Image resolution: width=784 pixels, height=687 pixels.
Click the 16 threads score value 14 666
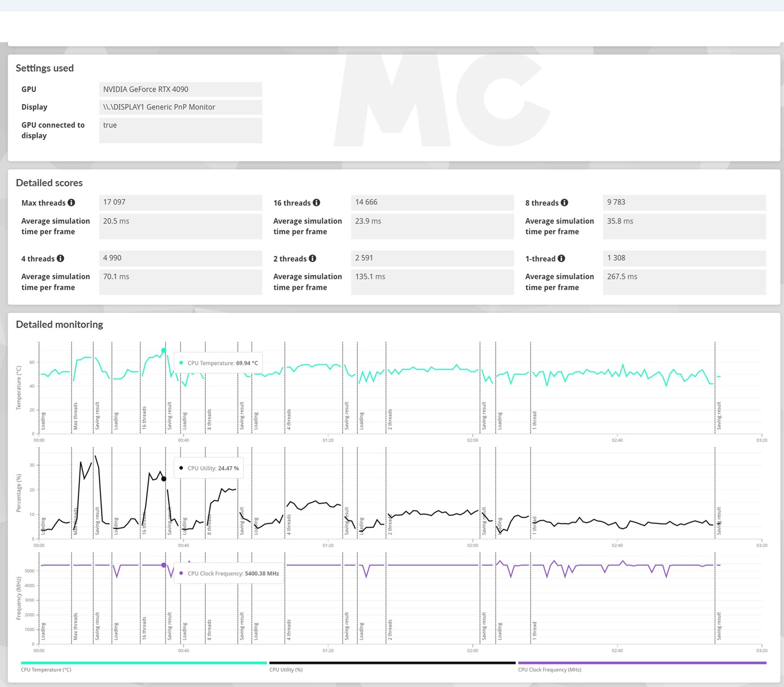[432, 202]
